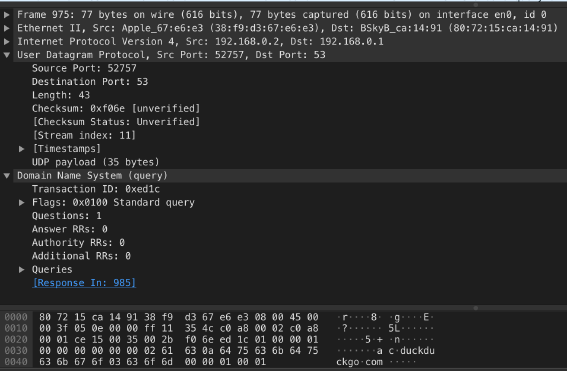Collapse the User Datagram Protocol section
567x371 pixels.
[x=7, y=55]
